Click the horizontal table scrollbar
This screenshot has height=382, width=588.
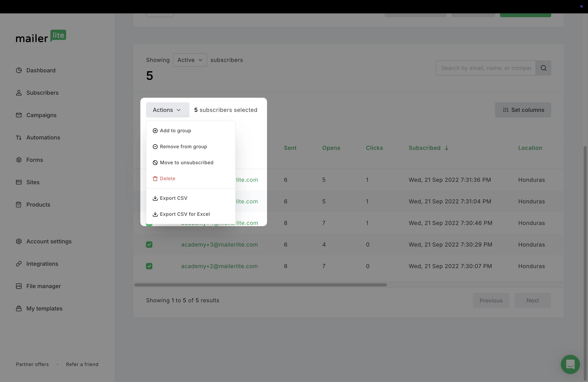[x=260, y=285]
